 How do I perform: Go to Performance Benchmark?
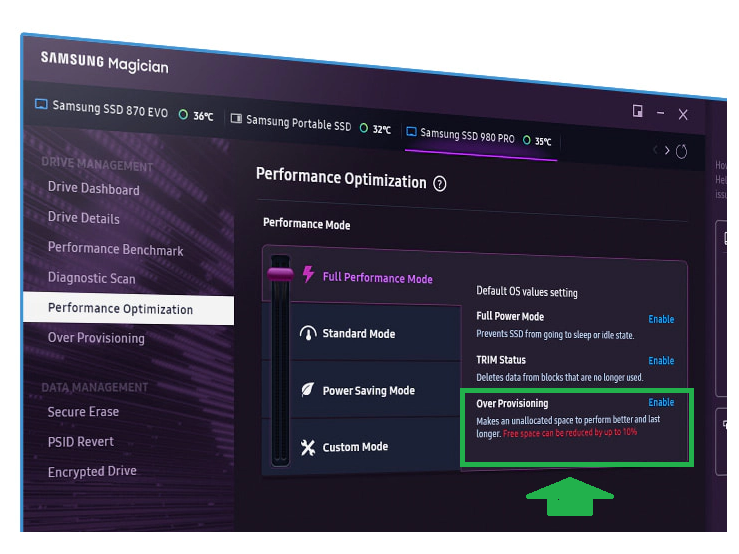pos(115,248)
